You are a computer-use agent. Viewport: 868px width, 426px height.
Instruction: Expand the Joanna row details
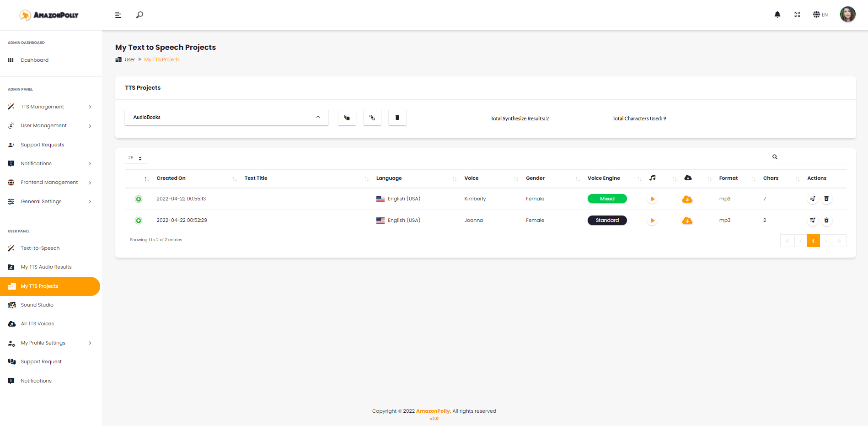(139, 221)
